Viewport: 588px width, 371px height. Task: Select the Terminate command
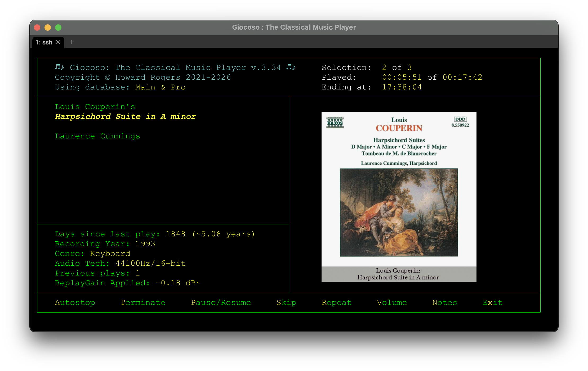pyautogui.click(x=143, y=302)
